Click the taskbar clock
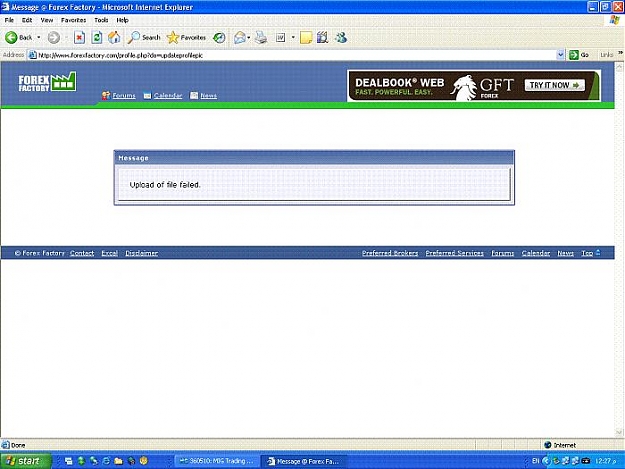This screenshot has width=625, height=469. pos(605,461)
